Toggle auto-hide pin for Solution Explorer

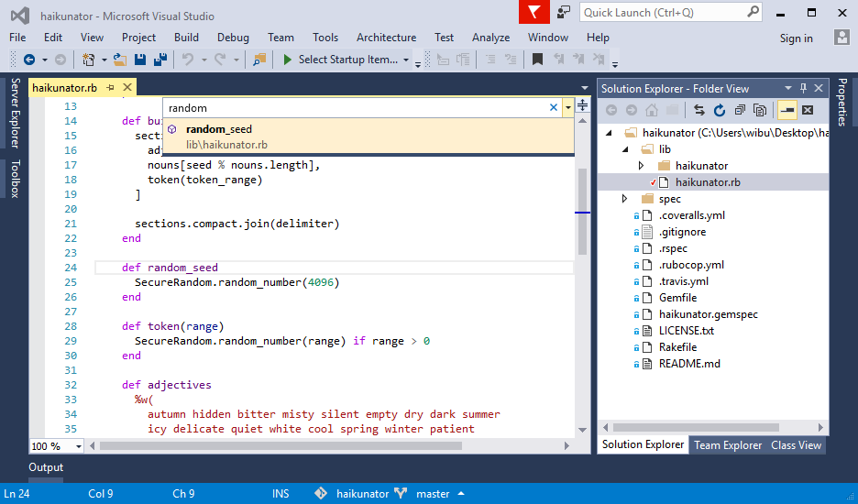803,88
